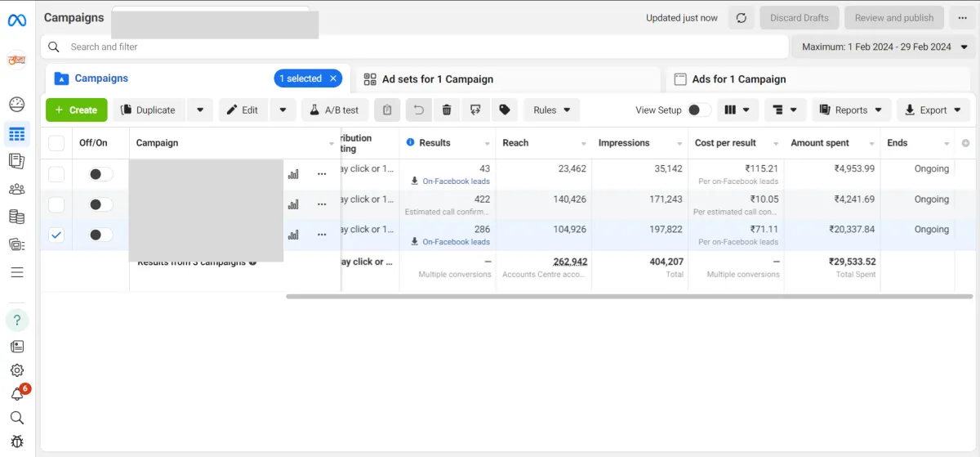Open the Notifications bell with badge 6
Screen dimensions: 980x457
tap(18, 393)
